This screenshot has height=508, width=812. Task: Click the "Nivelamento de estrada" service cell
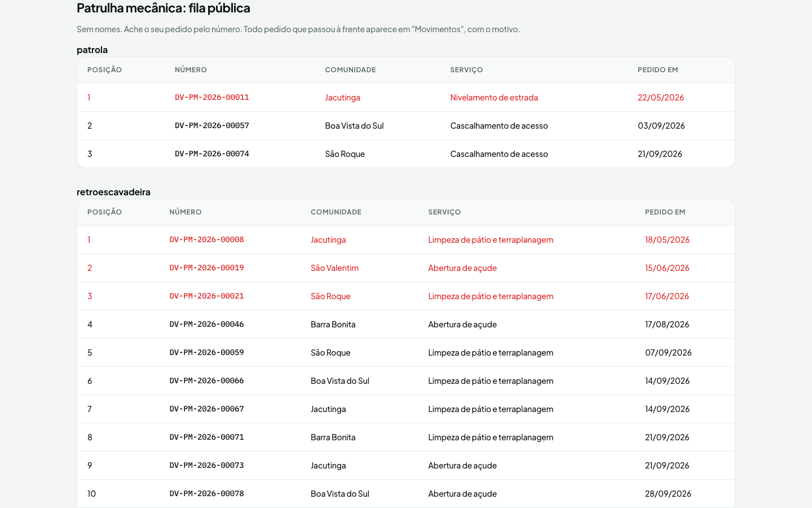point(494,97)
